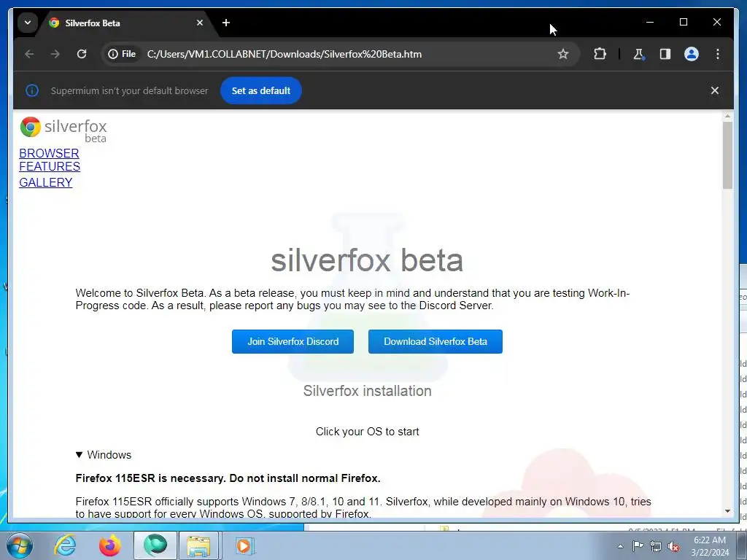Dismiss the default browser infobar
747x560 pixels.
715,90
